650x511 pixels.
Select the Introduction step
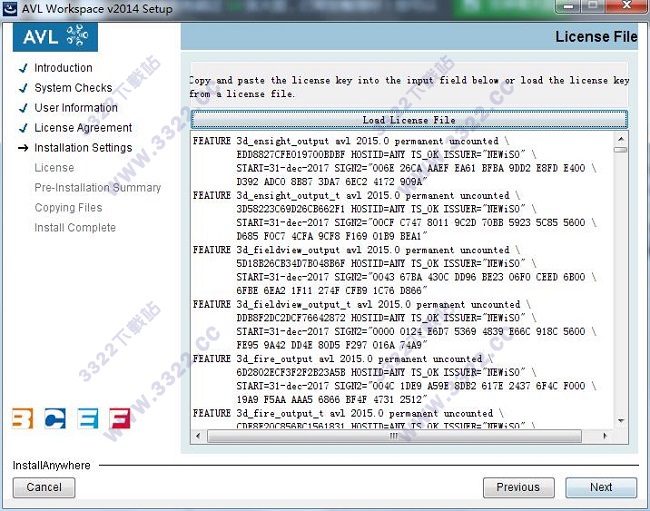[x=63, y=68]
